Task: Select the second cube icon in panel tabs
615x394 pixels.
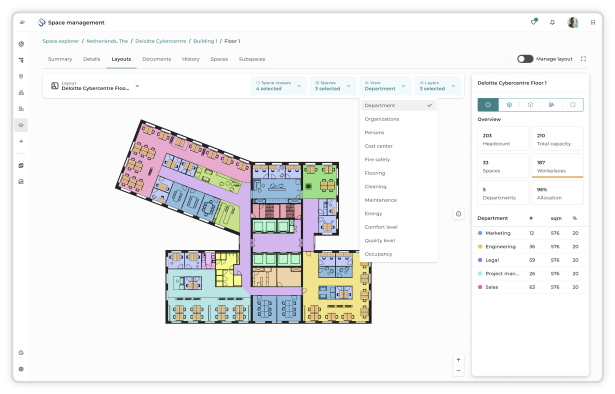Action: tap(509, 105)
